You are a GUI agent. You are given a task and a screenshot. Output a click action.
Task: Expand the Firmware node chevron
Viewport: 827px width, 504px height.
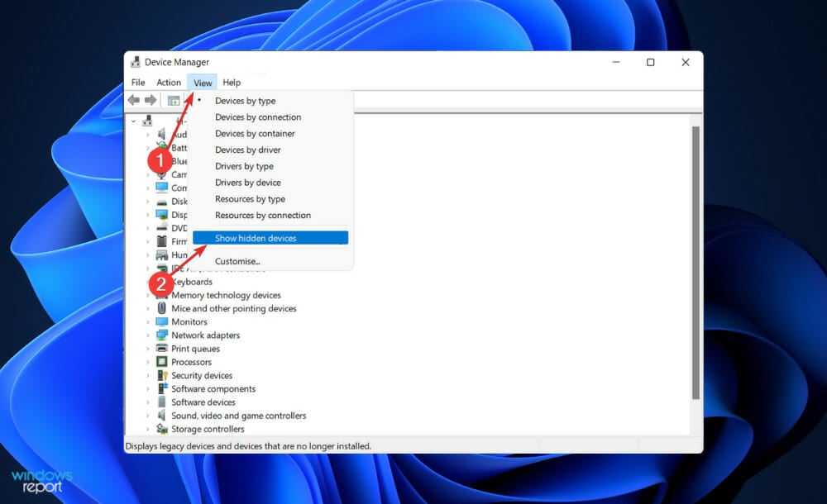(x=148, y=241)
